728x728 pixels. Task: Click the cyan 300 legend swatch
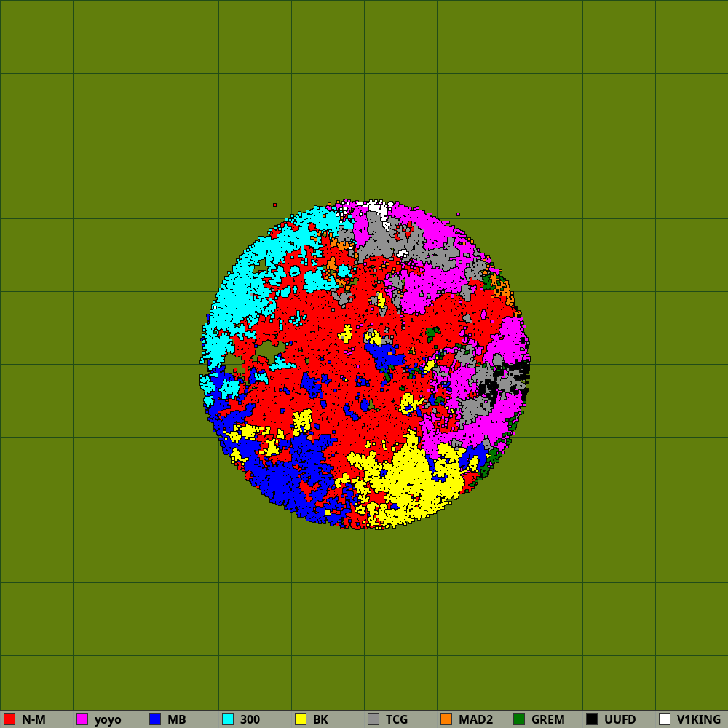click(x=228, y=719)
